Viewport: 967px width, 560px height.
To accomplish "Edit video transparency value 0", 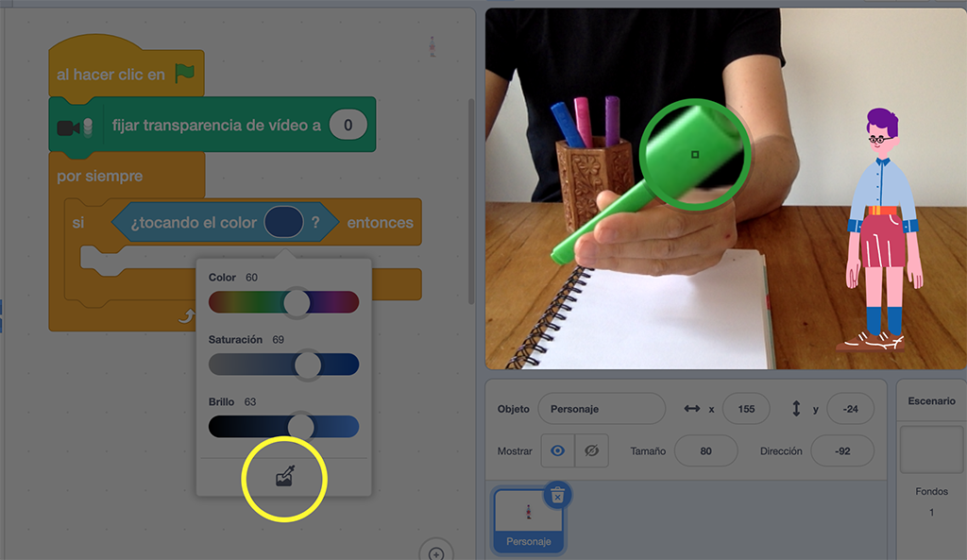I will (348, 125).
